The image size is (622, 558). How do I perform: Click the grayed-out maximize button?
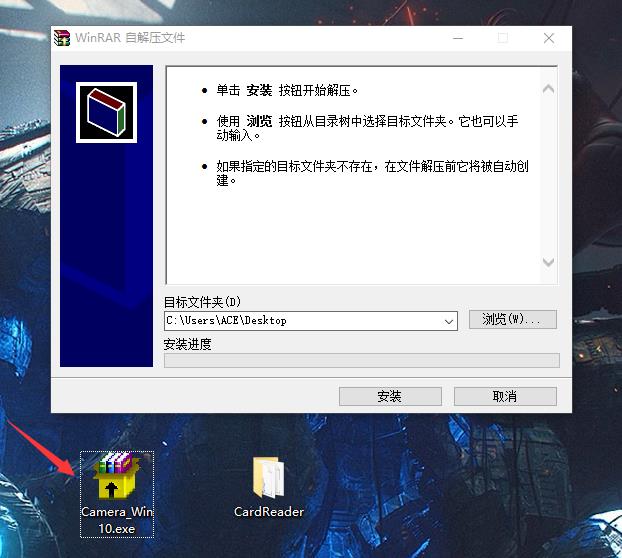tap(503, 38)
